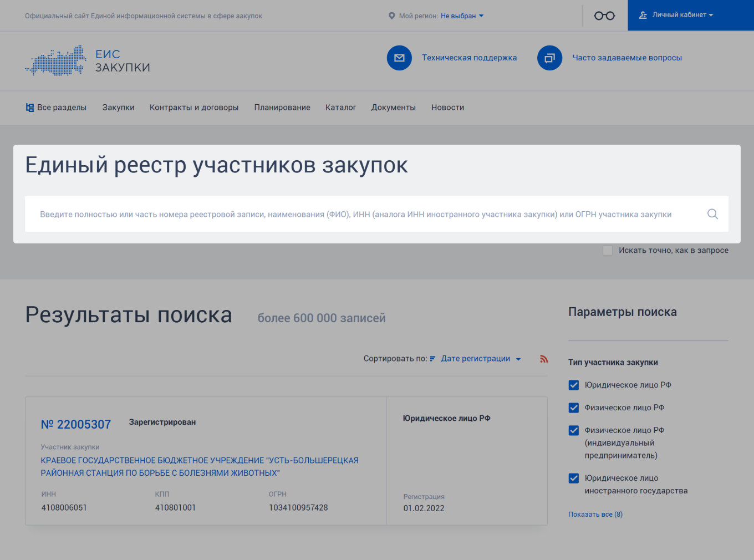Click the ОГРН value 1034100957428
The width and height of the screenshot is (754, 560).
[x=298, y=508]
